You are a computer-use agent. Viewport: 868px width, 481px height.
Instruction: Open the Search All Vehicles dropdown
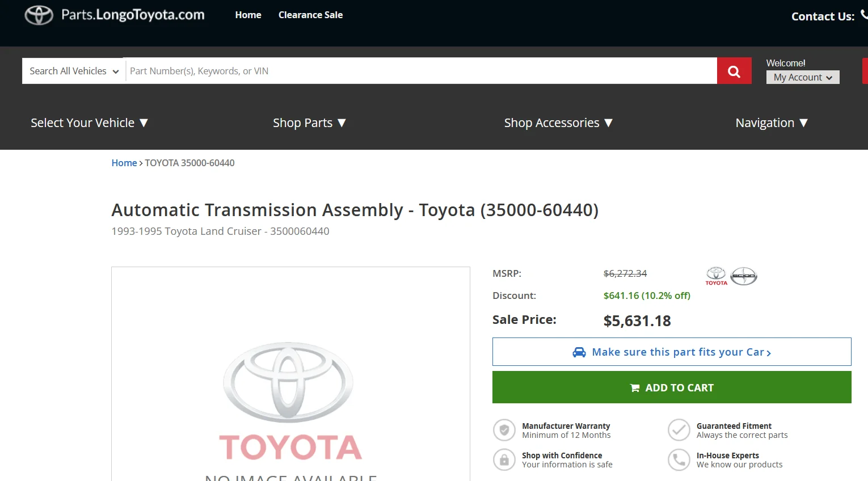pyautogui.click(x=74, y=71)
